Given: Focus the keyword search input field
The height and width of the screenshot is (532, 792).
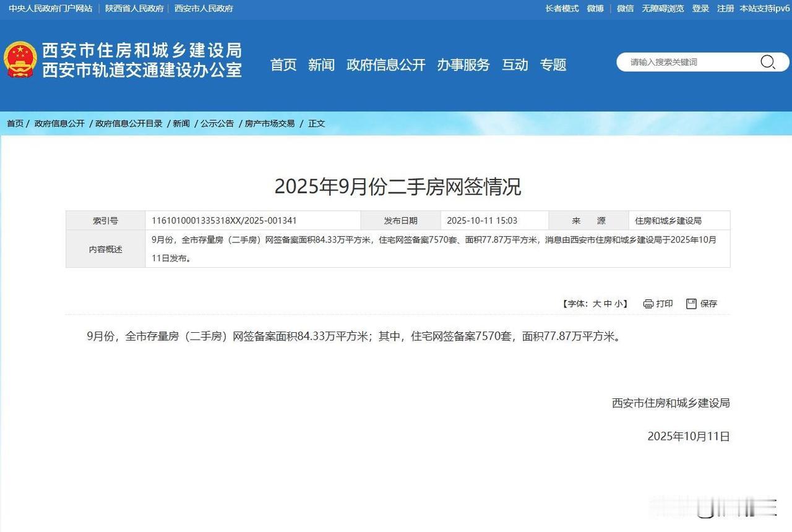Looking at the screenshot, I should click(692, 62).
